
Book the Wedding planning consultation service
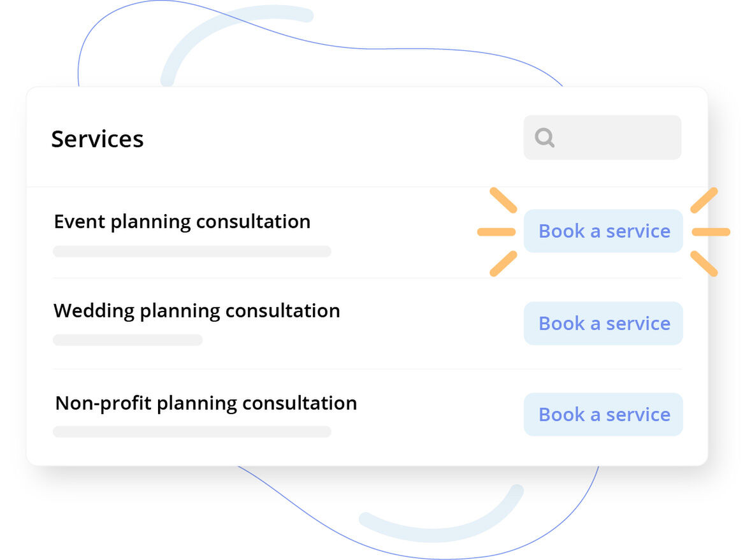tap(603, 323)
